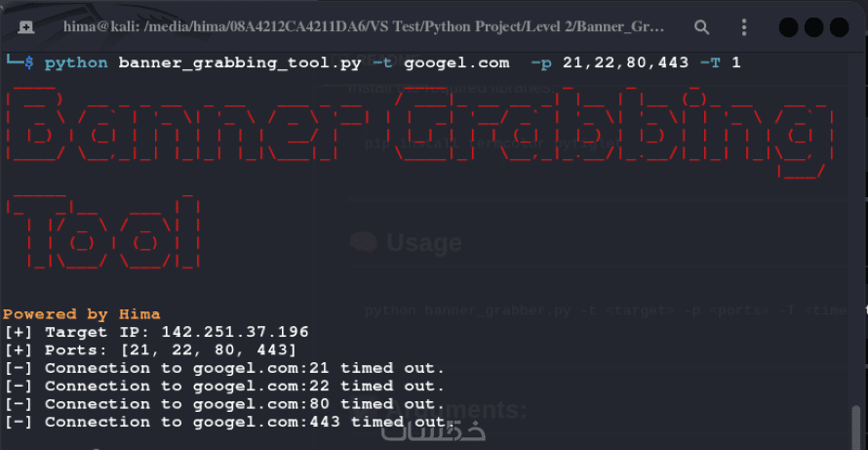
Task: Click the -T timeout flag
Action: tap(710, 63)
